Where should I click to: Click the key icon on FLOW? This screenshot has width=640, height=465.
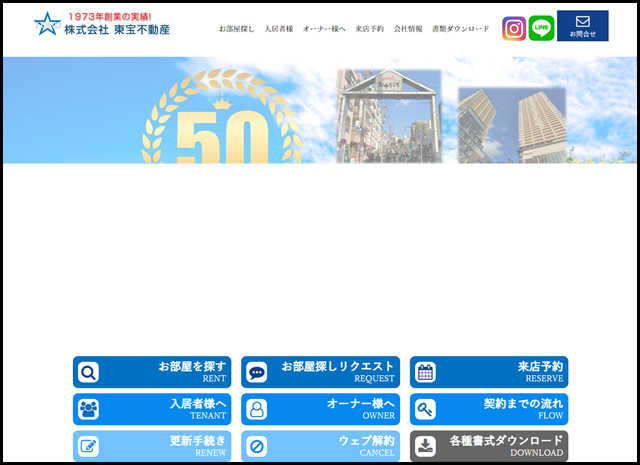pos(425,409)
